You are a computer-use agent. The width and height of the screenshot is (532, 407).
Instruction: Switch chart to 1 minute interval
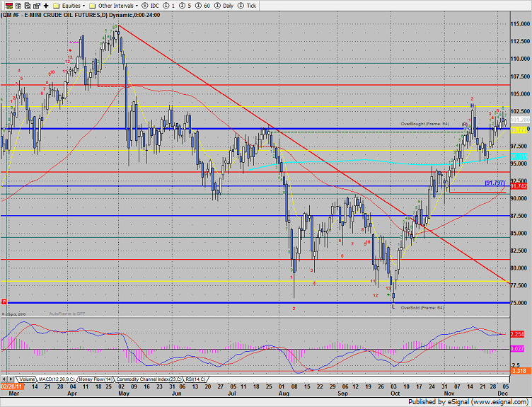coord(168,6)
